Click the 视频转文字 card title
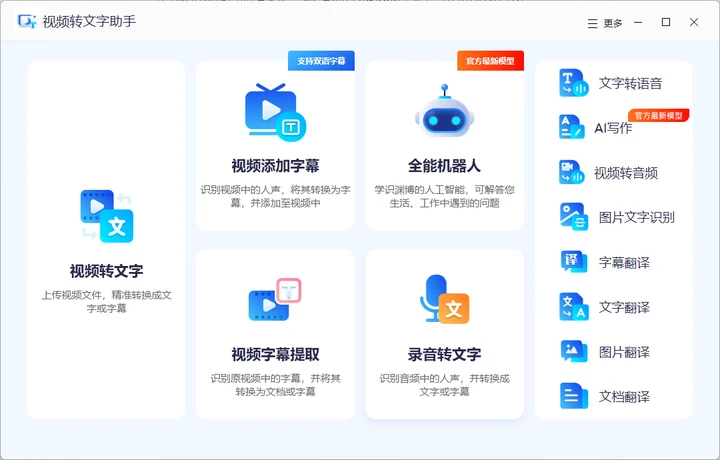Viewport: 720px width, 460px height. click(107, 271)
